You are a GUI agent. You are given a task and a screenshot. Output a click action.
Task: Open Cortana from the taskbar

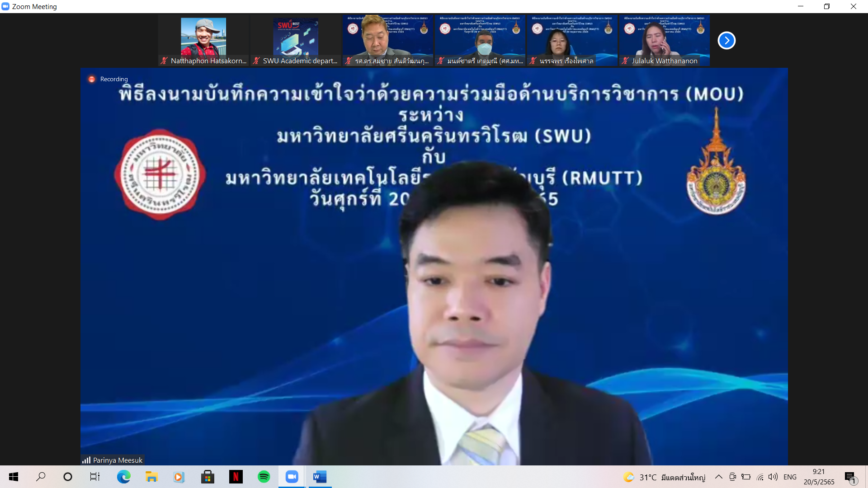pyautogui.click(x=68, y=477)
